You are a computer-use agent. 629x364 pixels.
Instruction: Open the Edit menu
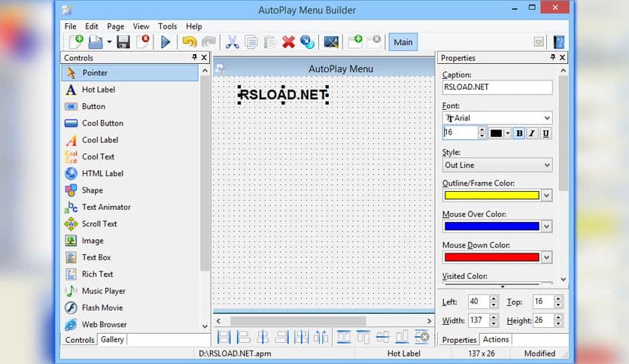[92, 26]
